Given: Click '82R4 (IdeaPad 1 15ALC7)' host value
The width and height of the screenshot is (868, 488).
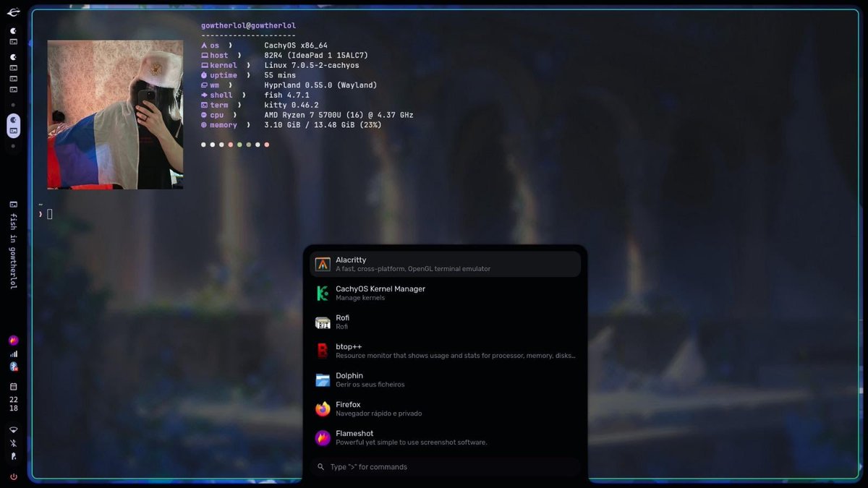Looking at the screenshot, I should click(316, 56).
